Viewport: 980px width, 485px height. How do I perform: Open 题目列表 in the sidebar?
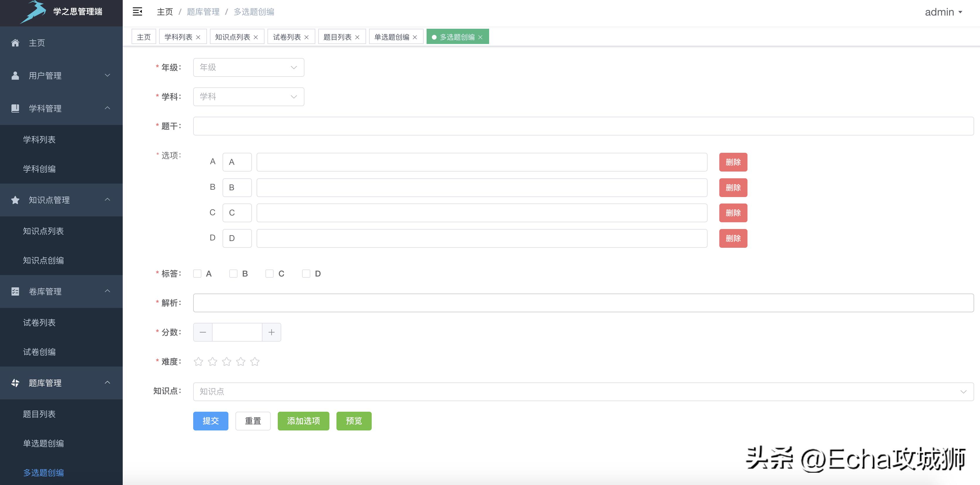[x=39, y=414]
